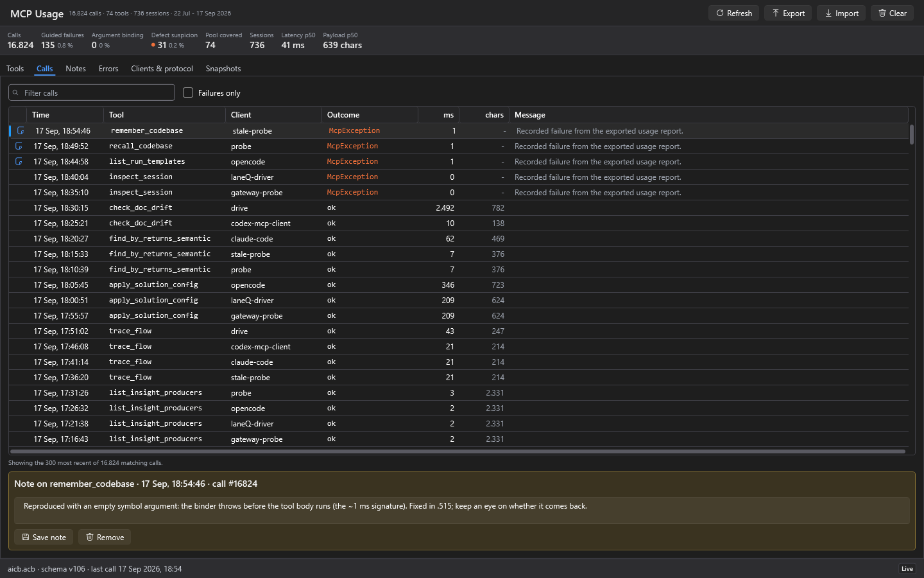Open the note icon on list_run_templates row
This screenshot has width=924, height=578.
[19, 161]
